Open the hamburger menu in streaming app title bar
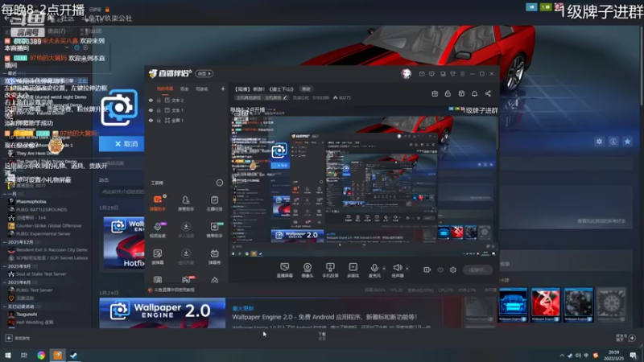This screenshot has height=362, width=644. (462, 74)
